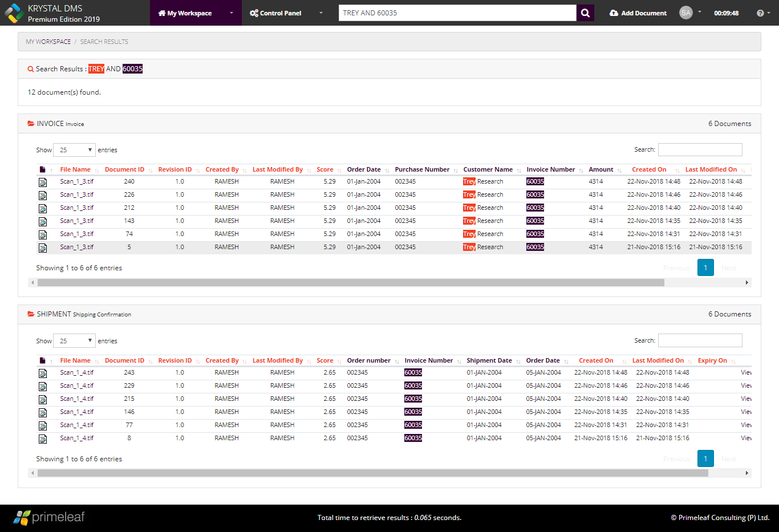
Task: Click the Krystal DMS logo
Action: point(14,13)
